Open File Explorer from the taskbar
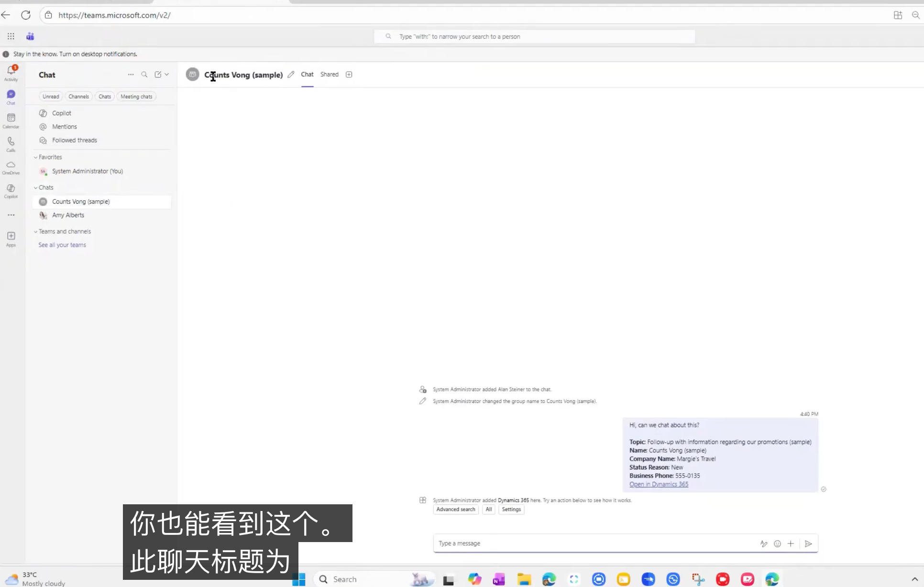The height and width of the screenshot is (587, 924). coord(524,579)
